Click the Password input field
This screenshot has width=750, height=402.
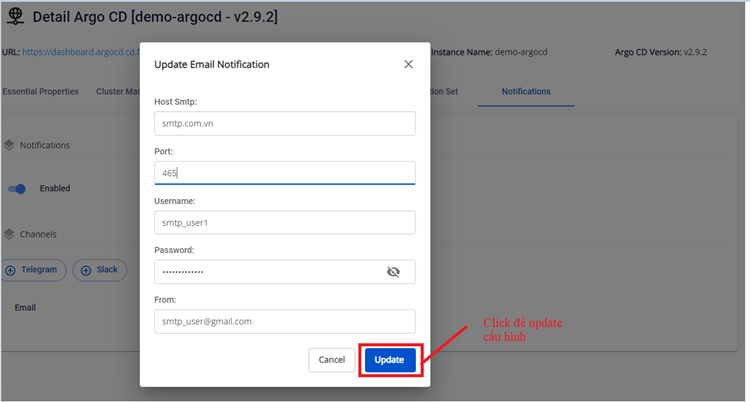pyautogui.click(x=265, y=272)
